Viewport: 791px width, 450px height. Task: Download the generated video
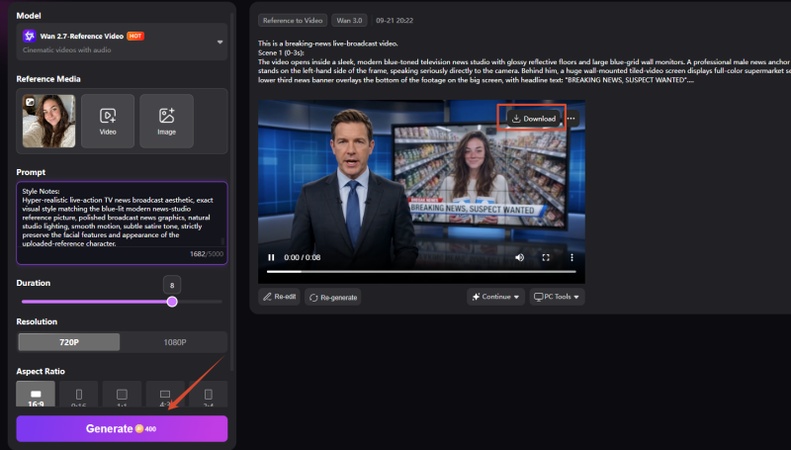534,119
